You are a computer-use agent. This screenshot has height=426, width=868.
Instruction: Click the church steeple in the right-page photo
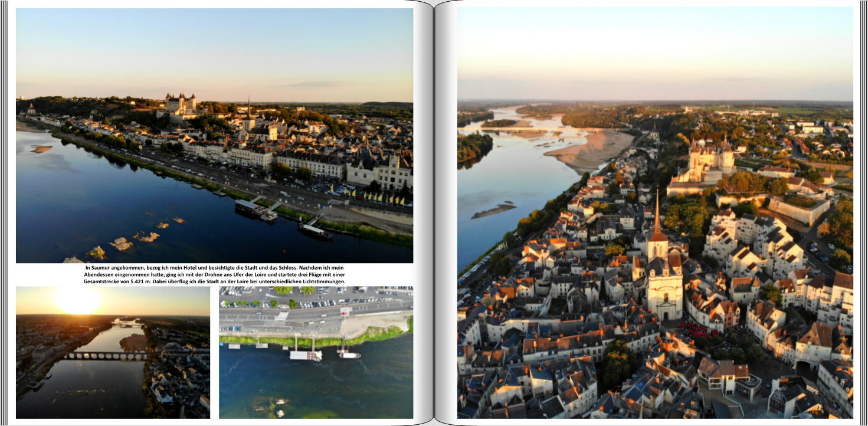657,218
